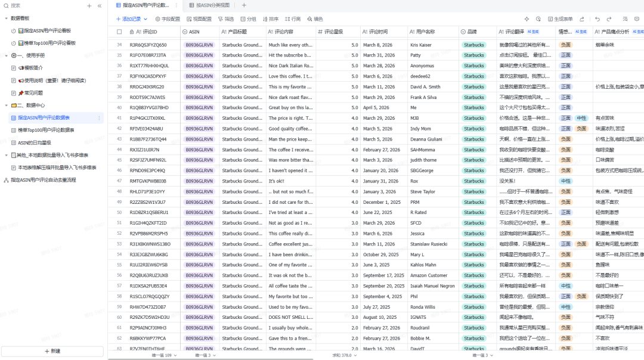Click the 新建 button at sidebar bottom
The width and height of the screenshot is (644, 360).
(52, 351)
